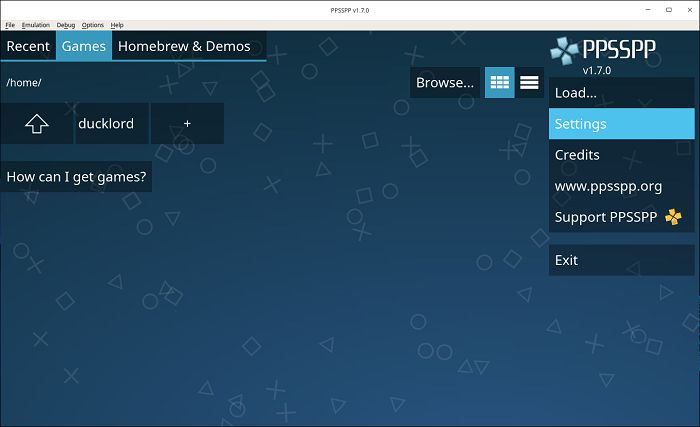Image resolution: width=700 pixels, height=427 pixels.
Task: Maximize the PPSSPP window
Action: pos(669,10)
